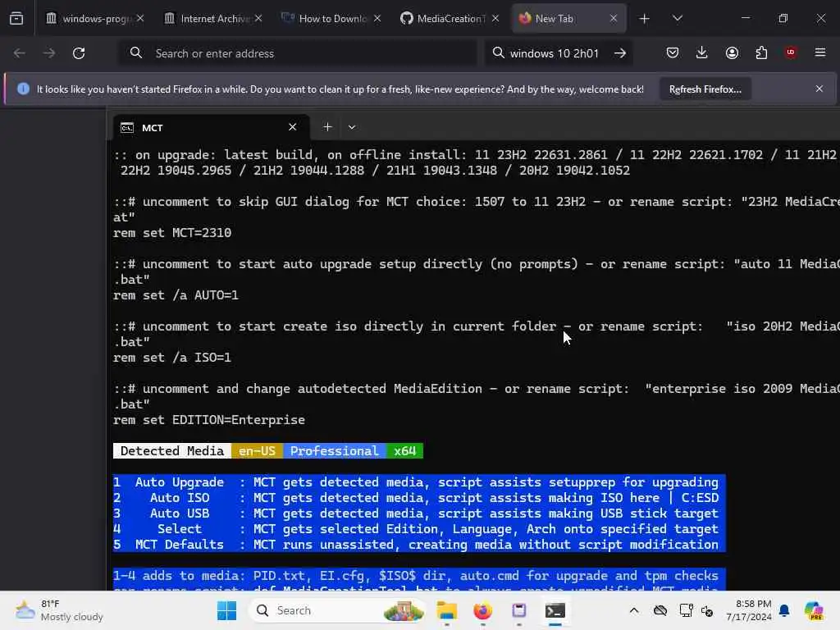840x630 pixels.
Task: Open the notifications bell icon
Action: click(784, 610)
